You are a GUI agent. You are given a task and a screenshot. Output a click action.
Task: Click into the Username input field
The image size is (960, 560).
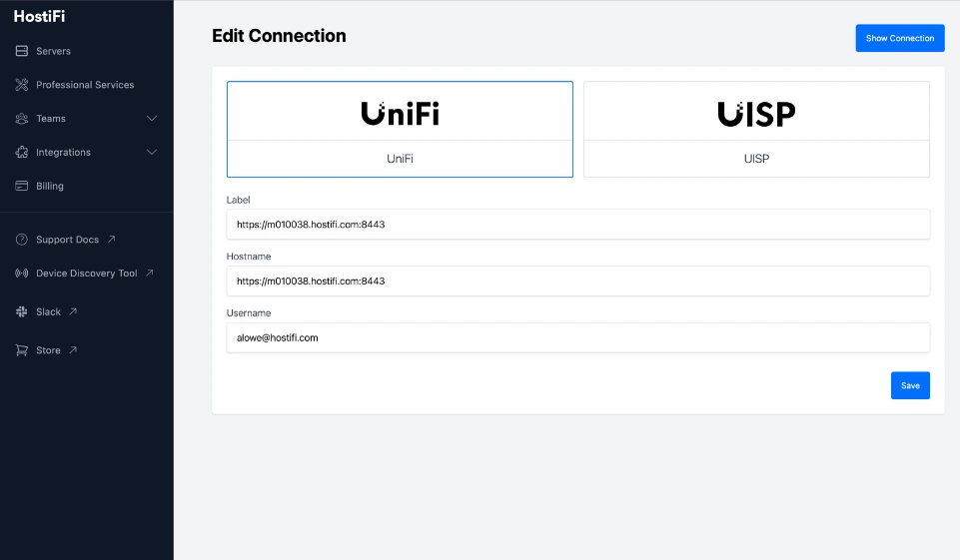click(578, 337)
